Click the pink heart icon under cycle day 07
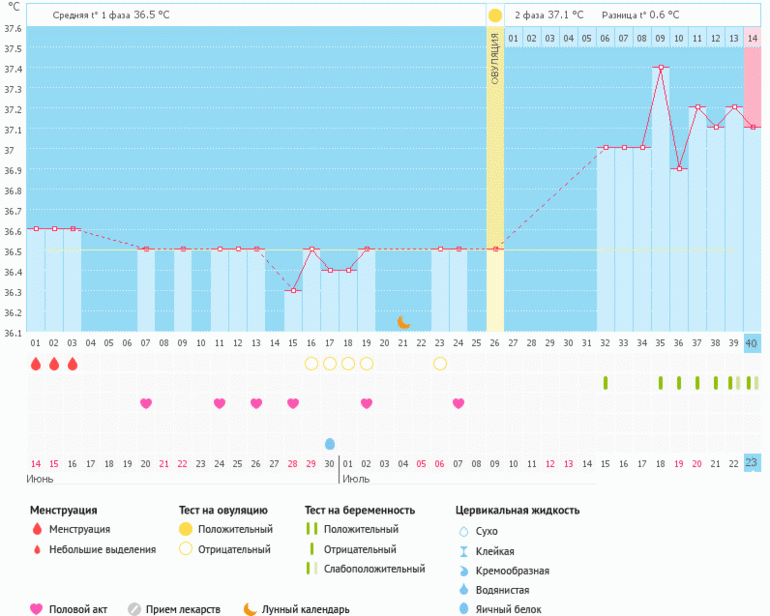Viewport: 770px width, 616px height. [x=146, y=403]
